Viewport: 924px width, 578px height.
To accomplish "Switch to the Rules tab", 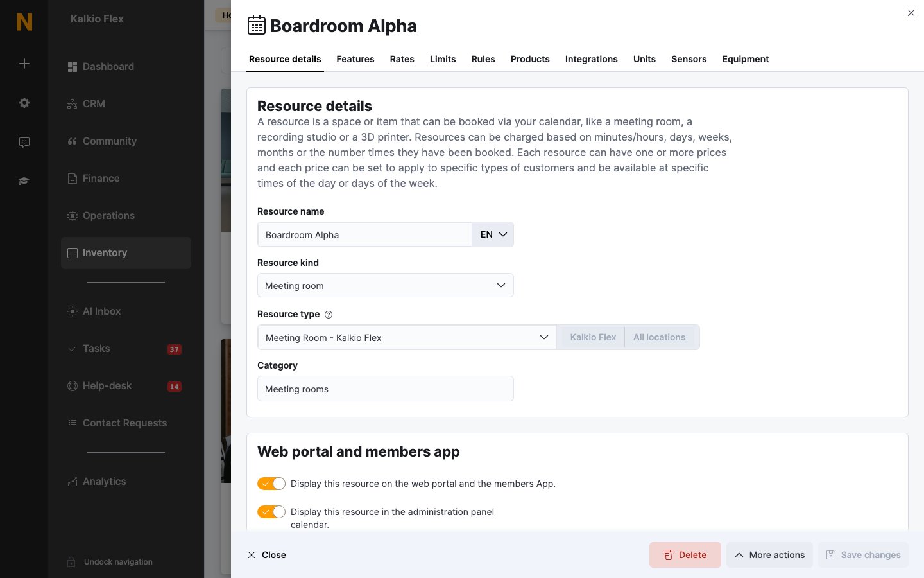I will [483, 59].
